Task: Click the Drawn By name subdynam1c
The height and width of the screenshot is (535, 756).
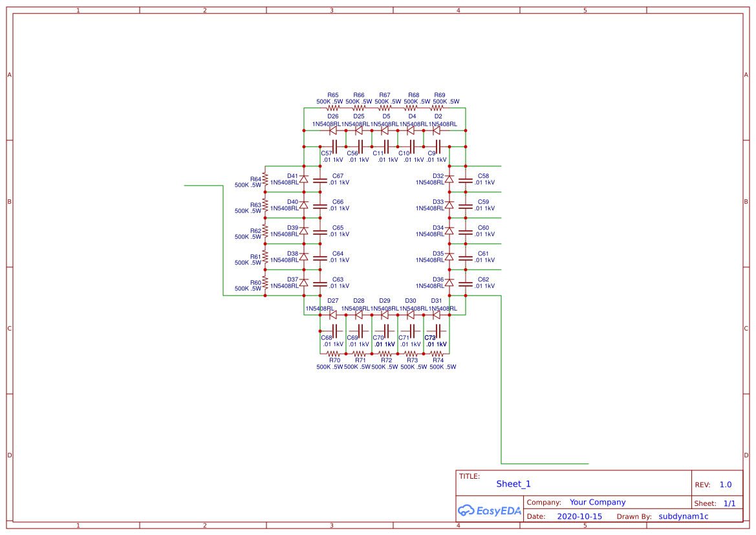Action: [684, 516]
